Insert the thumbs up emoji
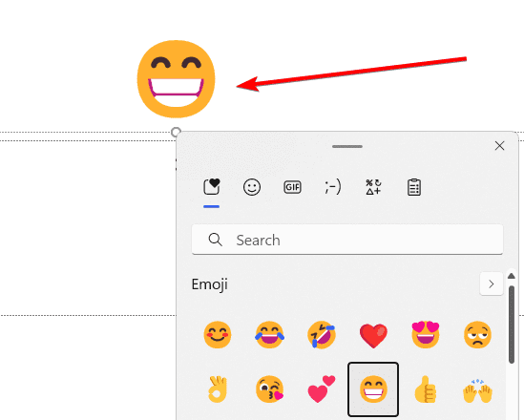Viewport: 524px width, 420px height. (x=425, y=389)
